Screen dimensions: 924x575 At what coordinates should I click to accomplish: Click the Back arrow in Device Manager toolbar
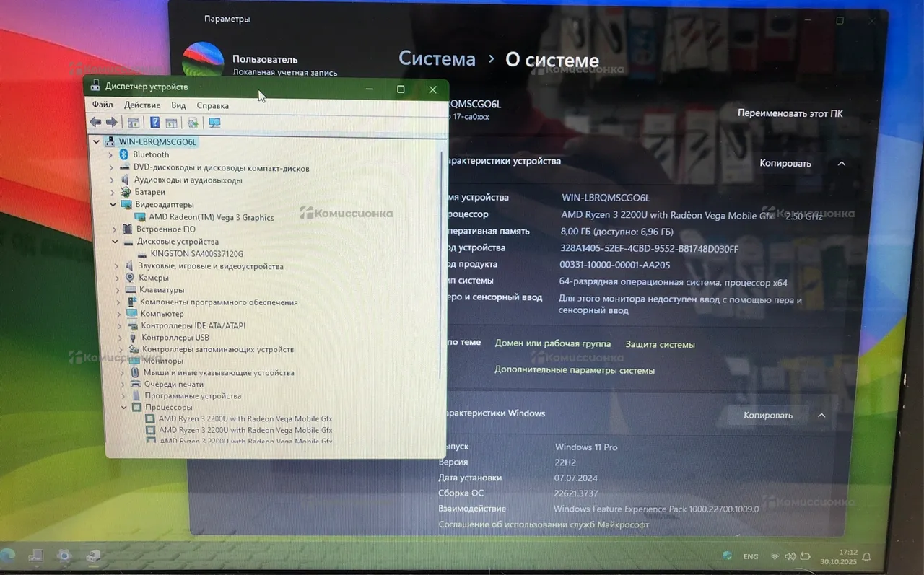click(95, 123)
